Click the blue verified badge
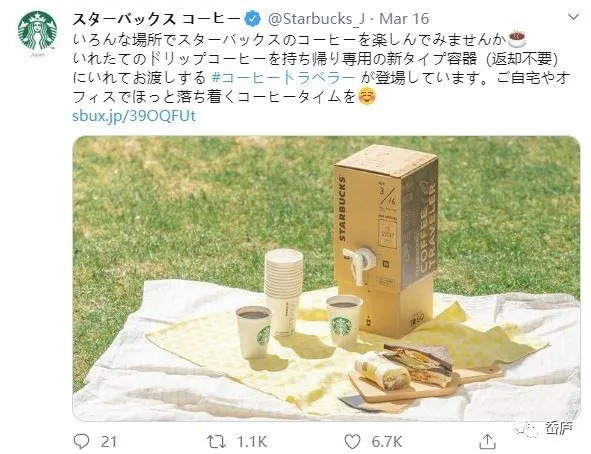Screen dimensions: 591x454 (253, 19)
